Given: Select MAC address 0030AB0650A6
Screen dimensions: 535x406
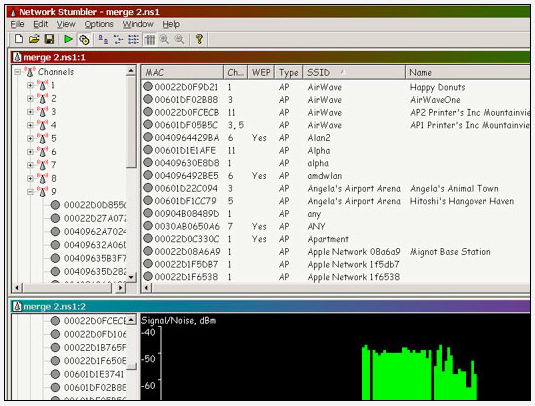Looking at the screenshot, I should [x=187, y=226].
